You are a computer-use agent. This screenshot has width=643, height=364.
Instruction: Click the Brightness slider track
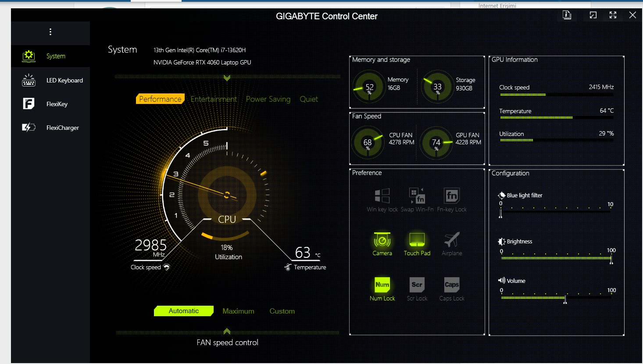556,258
